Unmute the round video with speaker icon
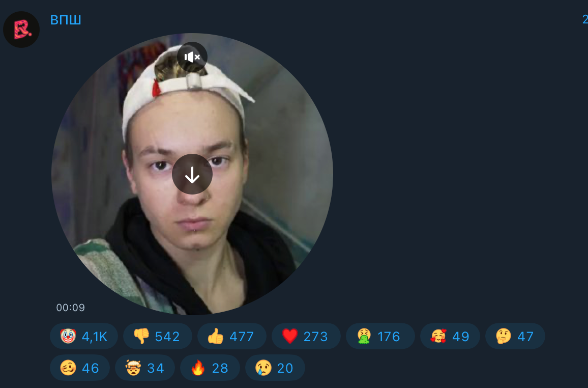 point(192,57)
